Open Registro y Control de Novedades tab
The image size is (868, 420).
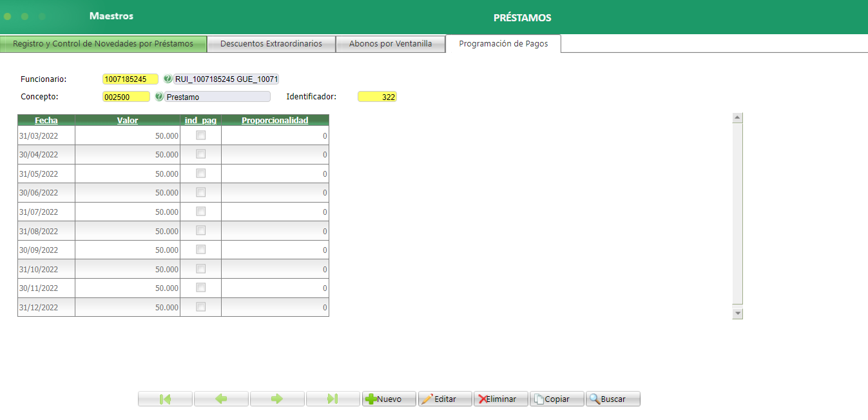[x=103, y=44]
